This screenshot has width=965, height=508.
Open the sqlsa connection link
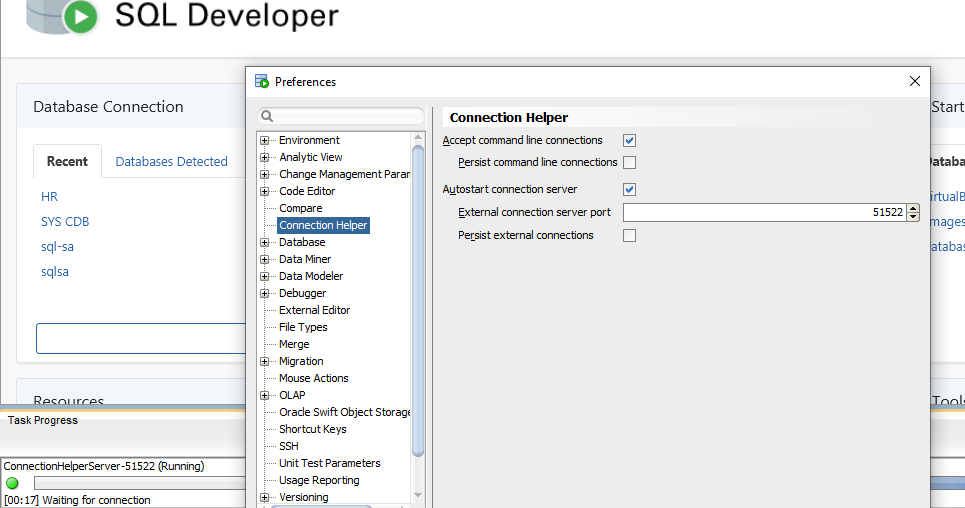coord(55,272)
